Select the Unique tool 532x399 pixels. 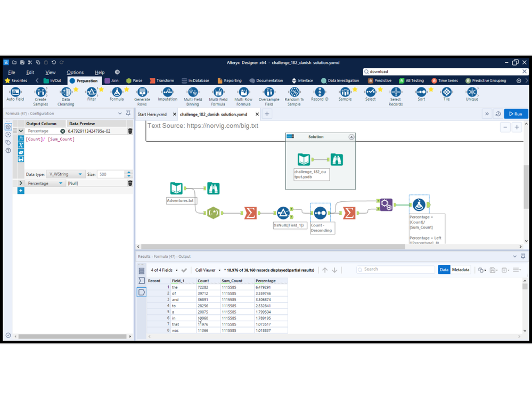(x=472, y=94)
